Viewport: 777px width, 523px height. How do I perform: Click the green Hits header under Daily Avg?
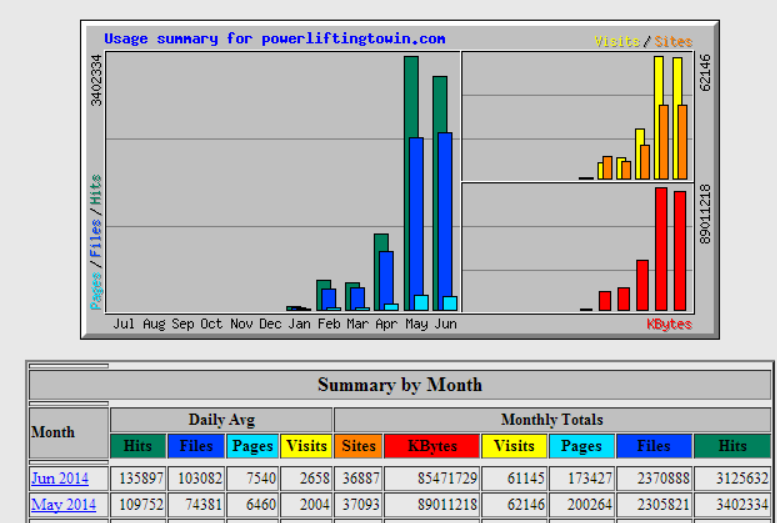(138, 446)
